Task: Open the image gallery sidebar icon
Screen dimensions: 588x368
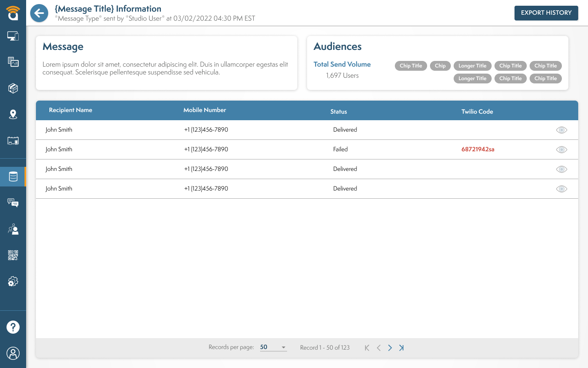Action: [x=13, y=62]
